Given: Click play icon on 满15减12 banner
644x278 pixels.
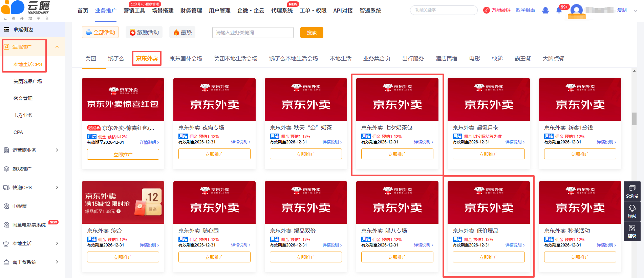Looking at the screenshot, I should pos(119,211).
